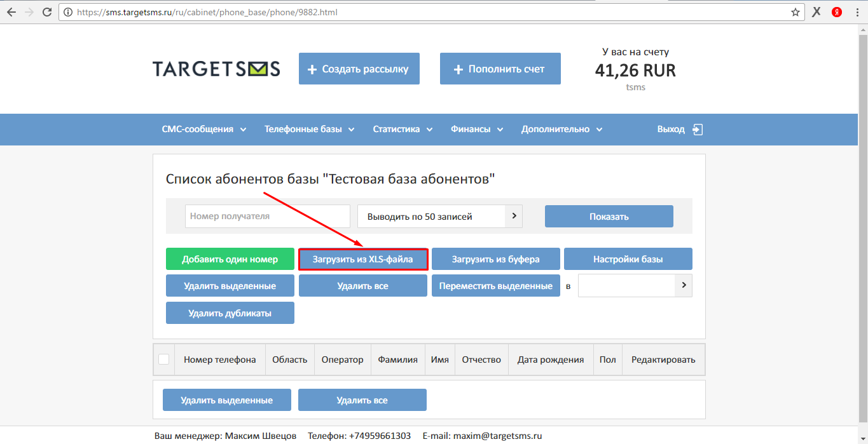Expand the СМС-сообщения menu
This screenshot has height=444, width=868.
[x=204, y=129]
